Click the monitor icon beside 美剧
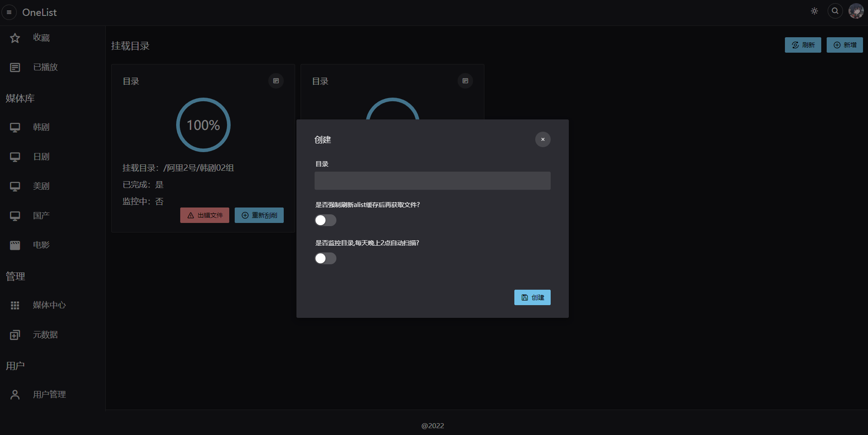The width and height of the screenshot is (868, 435). tap(15, 187)
